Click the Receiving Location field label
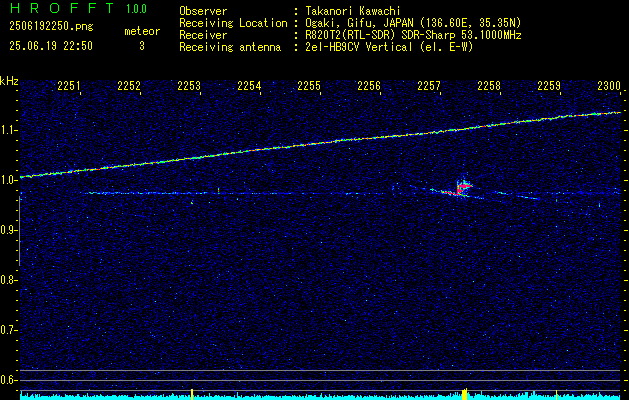Viewport: 629px width, 400px height. pyautogui.click(x=233, y=23)
